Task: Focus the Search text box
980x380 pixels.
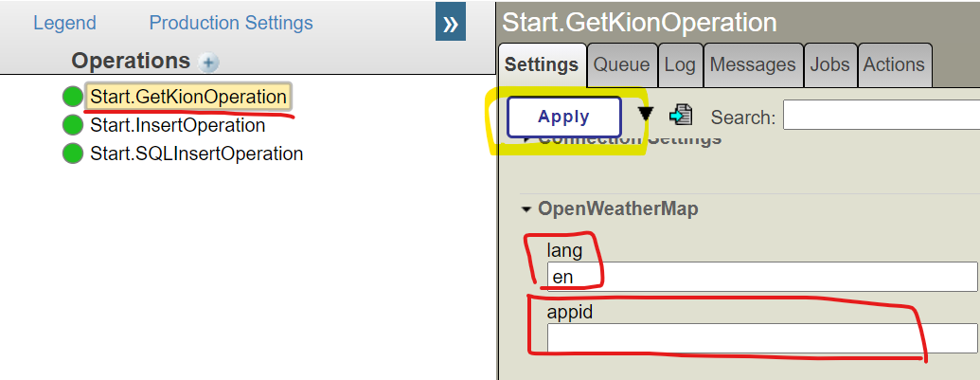Action: pos(881,116)
